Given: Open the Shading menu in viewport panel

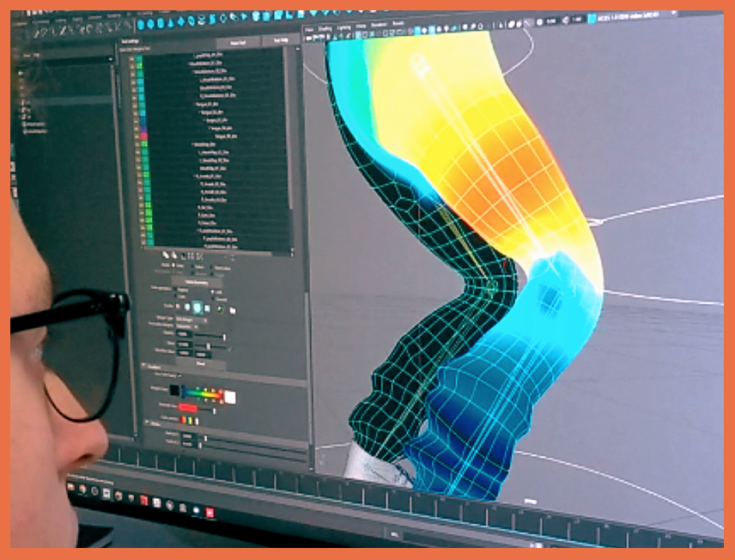Looking at the screenshot, I should (x=325, y=28).
